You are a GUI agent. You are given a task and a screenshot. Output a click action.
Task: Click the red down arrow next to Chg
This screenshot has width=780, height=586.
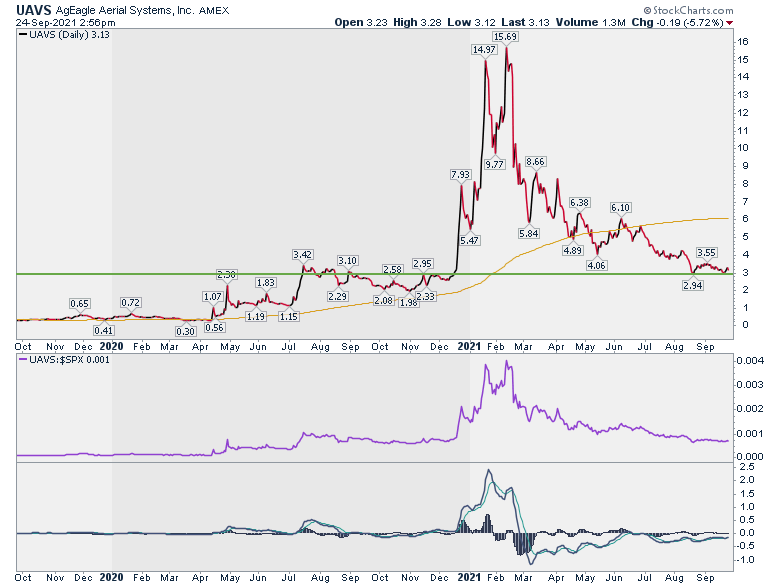click(x=730, y=23)
